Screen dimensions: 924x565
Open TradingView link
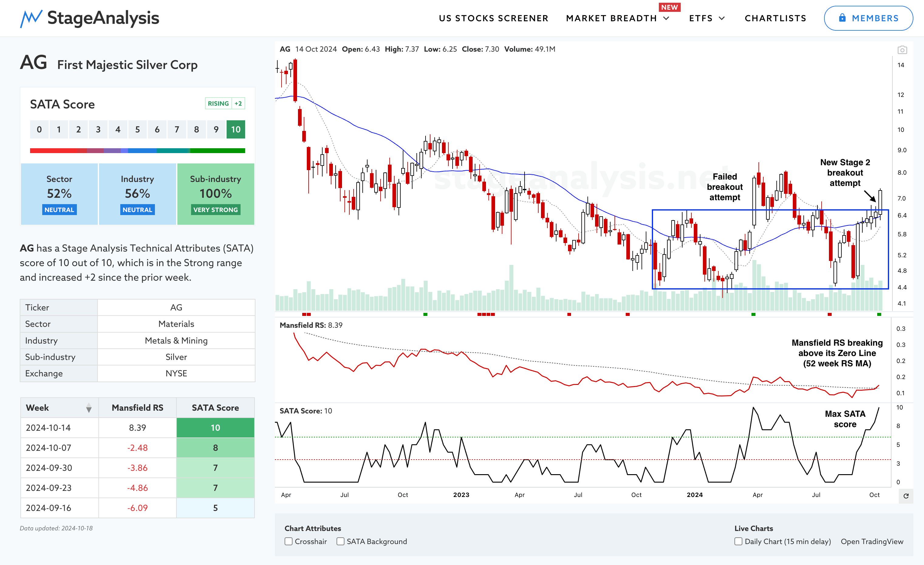(872, 541)
